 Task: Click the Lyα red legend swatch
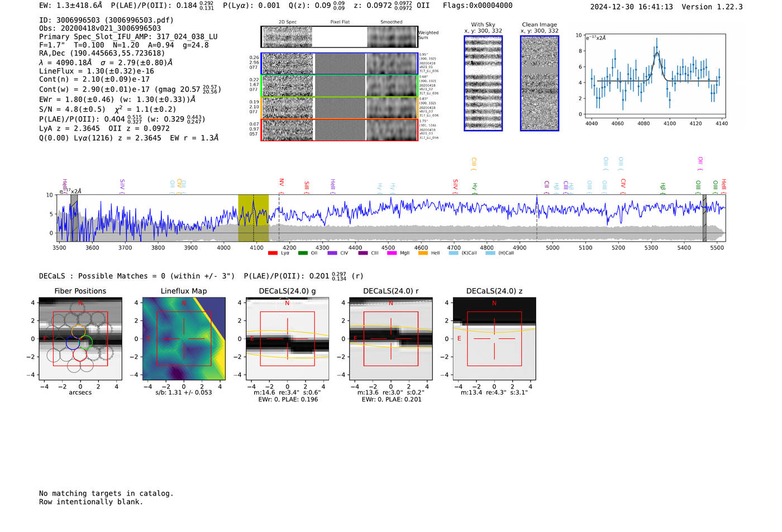(273, 253)
